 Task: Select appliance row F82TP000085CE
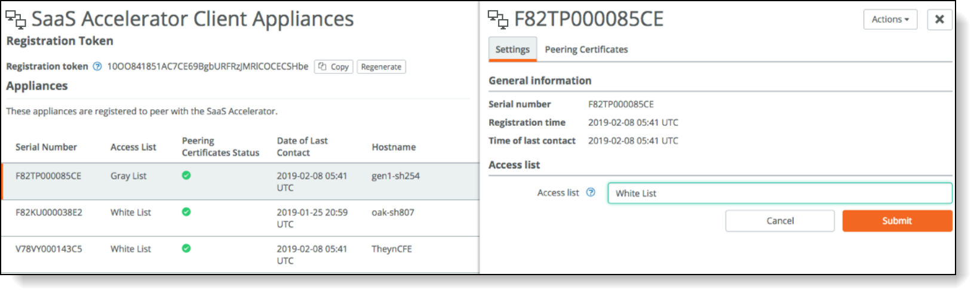tap(240, 181)
